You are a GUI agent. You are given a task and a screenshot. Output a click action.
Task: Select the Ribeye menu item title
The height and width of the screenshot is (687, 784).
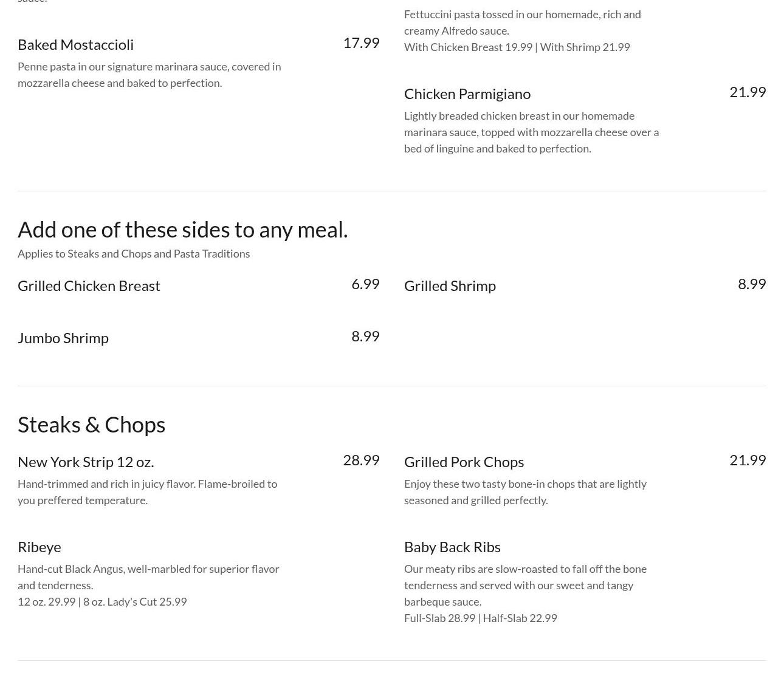tap(40, 547)
